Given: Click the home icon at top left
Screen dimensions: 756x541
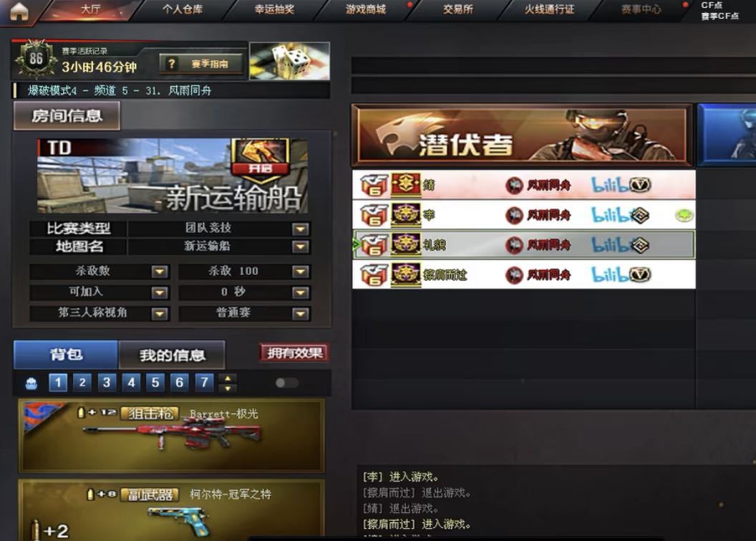Looking at the screenshot, I should [19, 11].
